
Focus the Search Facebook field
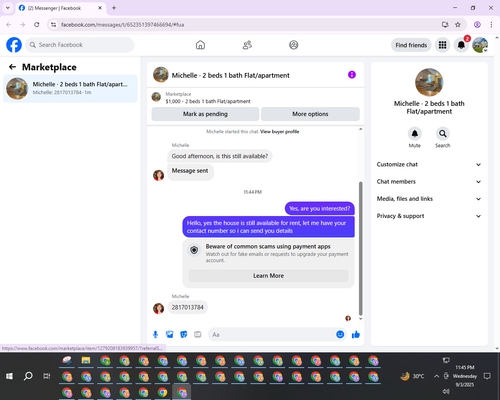tap(80, 45)
